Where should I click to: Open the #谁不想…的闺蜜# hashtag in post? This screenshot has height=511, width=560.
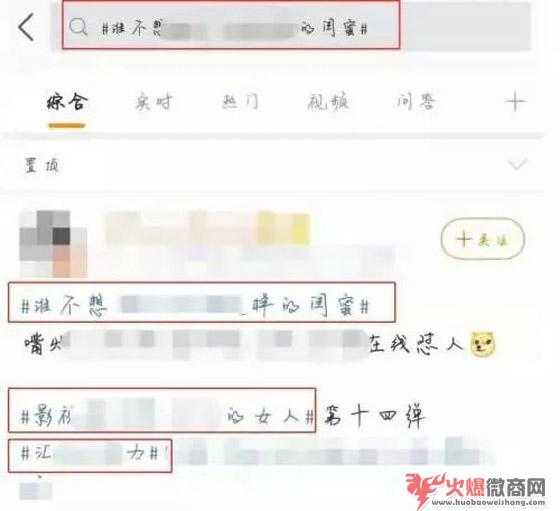pos(195,306)
